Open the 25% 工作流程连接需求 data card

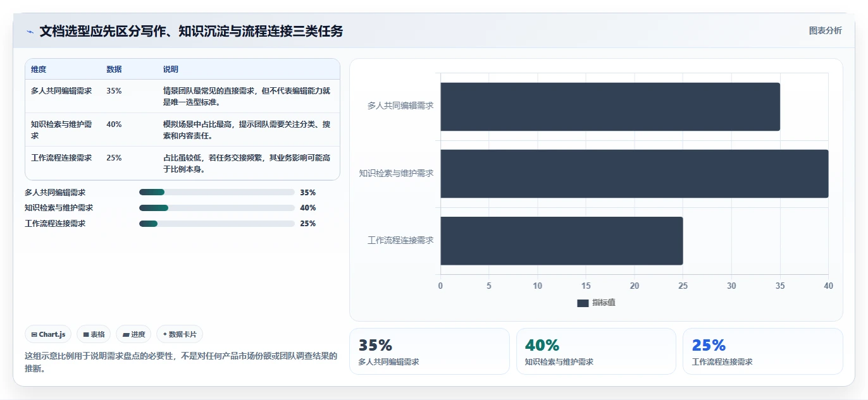point(763,351)
